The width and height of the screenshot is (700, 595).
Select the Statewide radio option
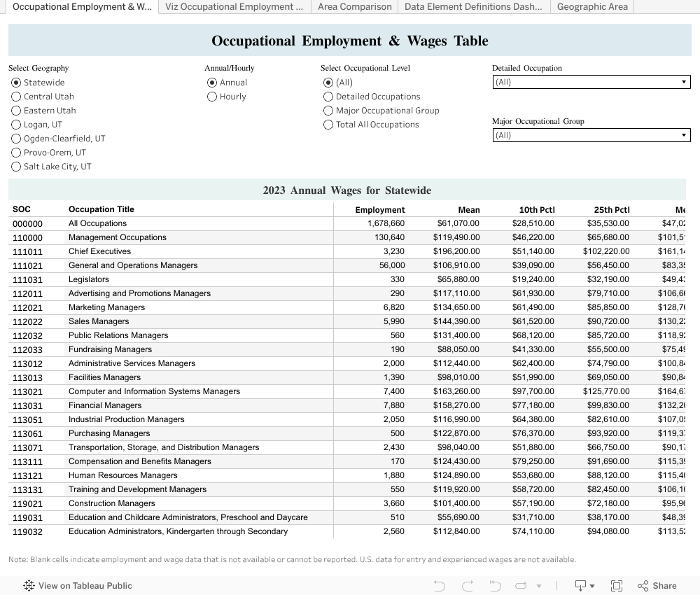pos(16,83)
